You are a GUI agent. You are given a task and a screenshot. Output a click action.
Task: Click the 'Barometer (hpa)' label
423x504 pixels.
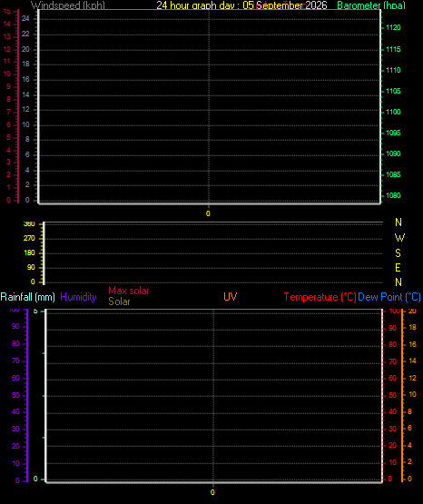click(x=371, y=5)
